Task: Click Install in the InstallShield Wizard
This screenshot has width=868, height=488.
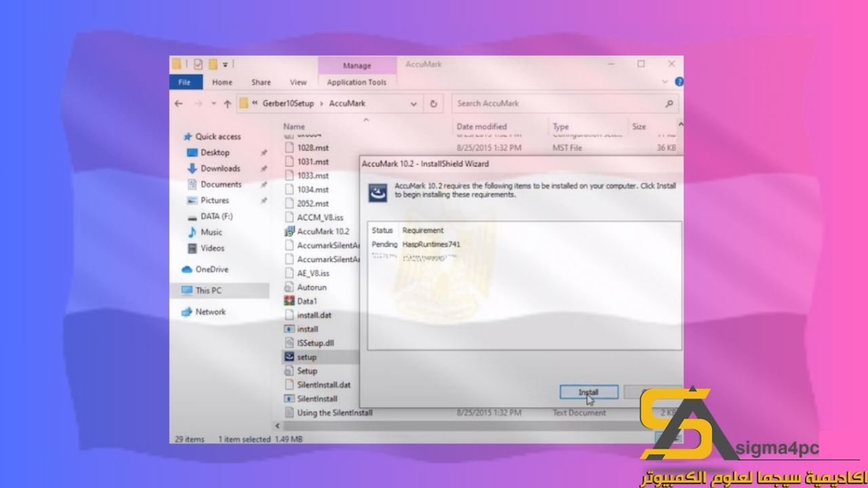Action: click(x=589, y=392)
